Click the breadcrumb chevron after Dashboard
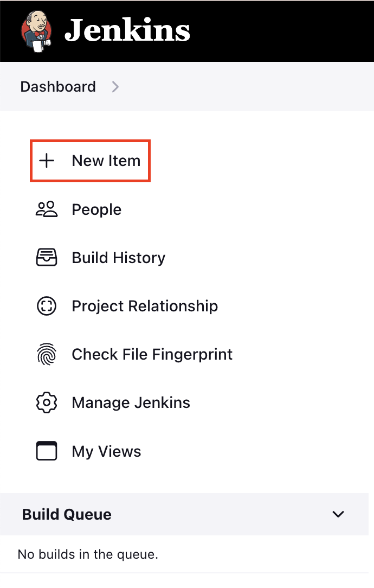This screenshot has width=374, height=588. (115, 87)
